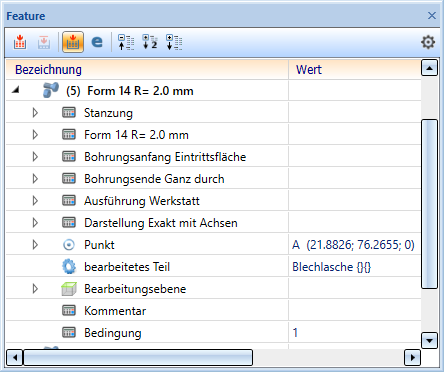Click the circular point icon beside Punkt
Screen dimensions: 444x372
tap(69, 245)
